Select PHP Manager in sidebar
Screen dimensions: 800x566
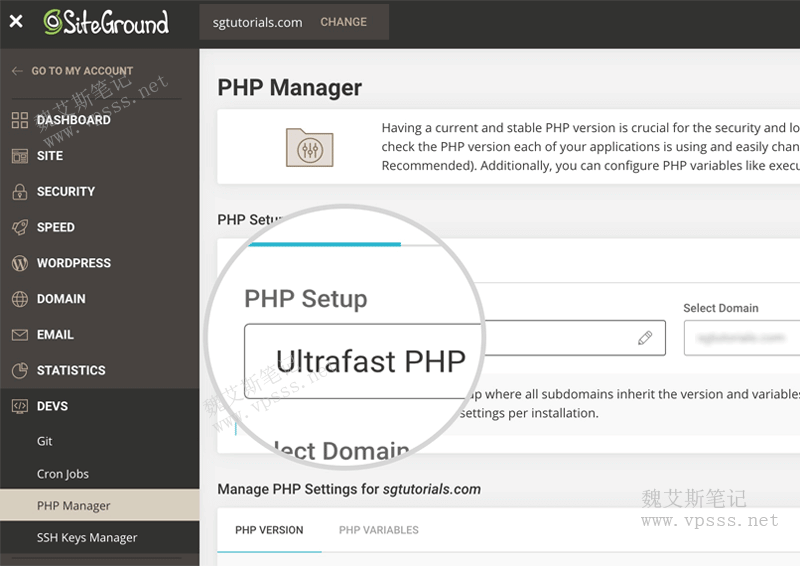(x=99, y=505)
